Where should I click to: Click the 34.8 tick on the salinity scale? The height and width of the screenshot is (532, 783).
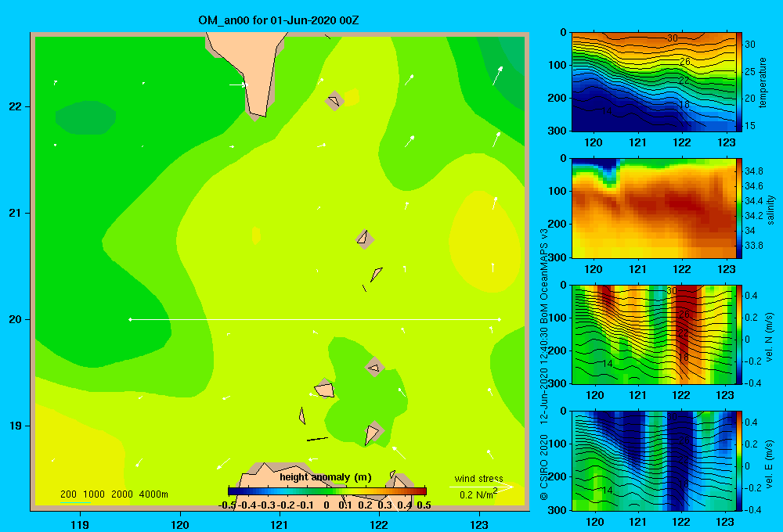pyautogui.click(x=754, y=171)
